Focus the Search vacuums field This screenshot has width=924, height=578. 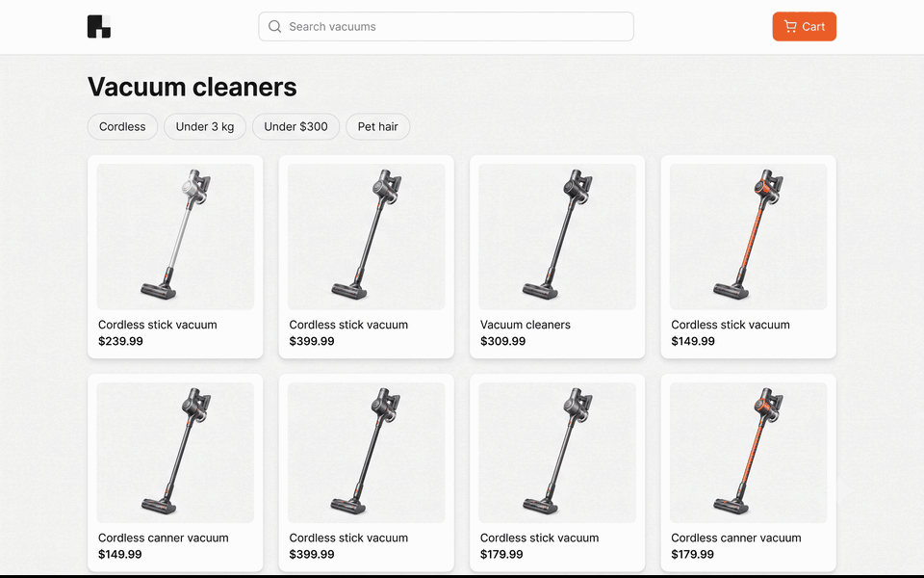coord(446,27)
